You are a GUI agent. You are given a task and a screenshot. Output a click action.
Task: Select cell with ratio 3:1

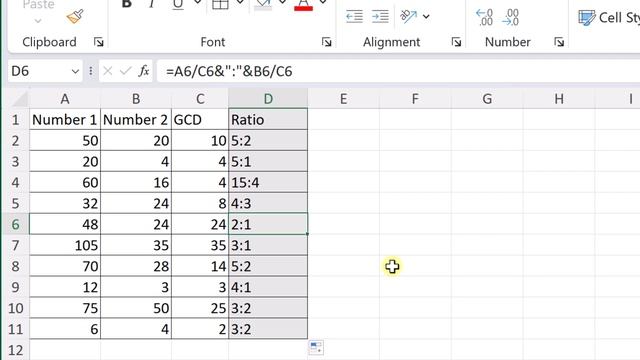point(268,245)
